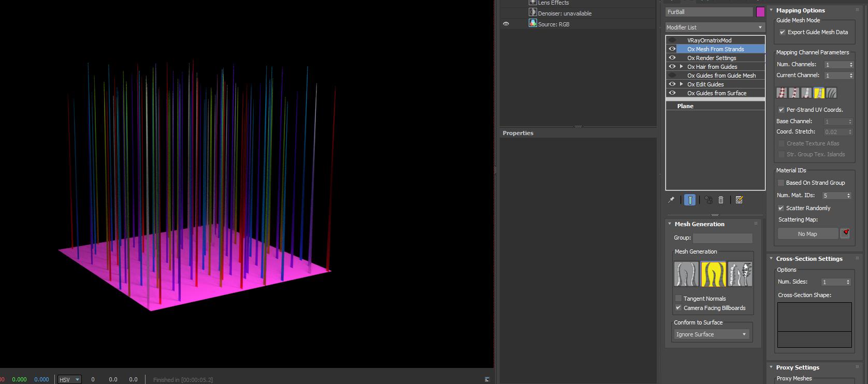Click the pin stack icon
Image resolution: width=868 pixels, height=384 pixels.
pyautogui.click(x=671, y=200)
